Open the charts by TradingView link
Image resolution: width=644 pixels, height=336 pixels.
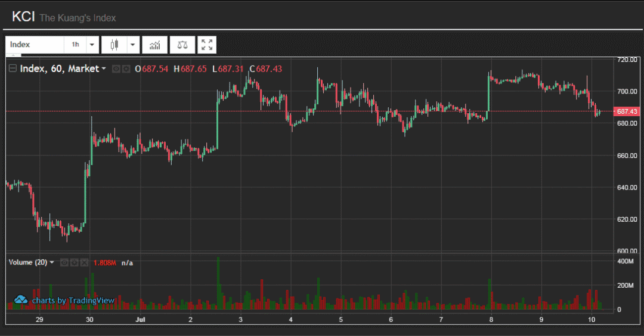point(73,300)
